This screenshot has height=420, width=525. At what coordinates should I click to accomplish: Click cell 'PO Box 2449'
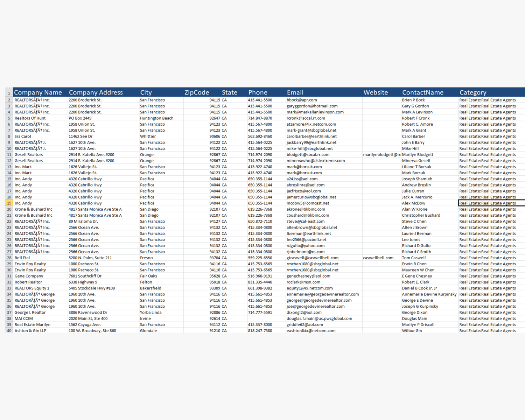103,118
